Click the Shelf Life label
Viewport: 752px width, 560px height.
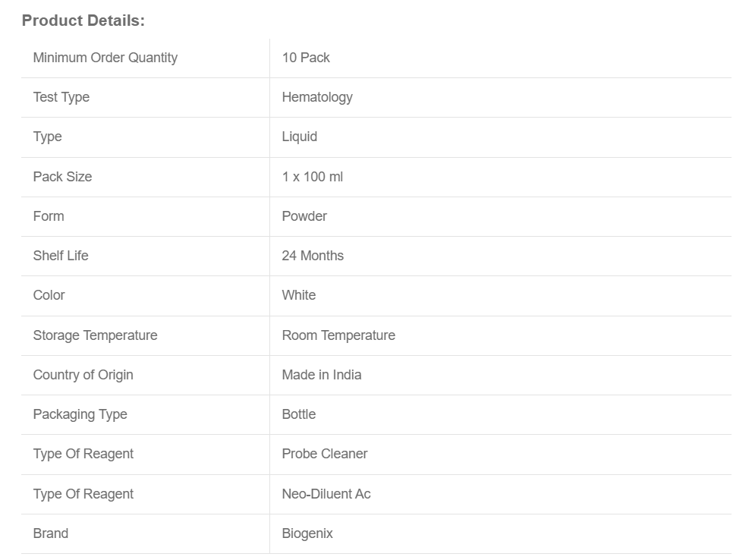(60, 256)
